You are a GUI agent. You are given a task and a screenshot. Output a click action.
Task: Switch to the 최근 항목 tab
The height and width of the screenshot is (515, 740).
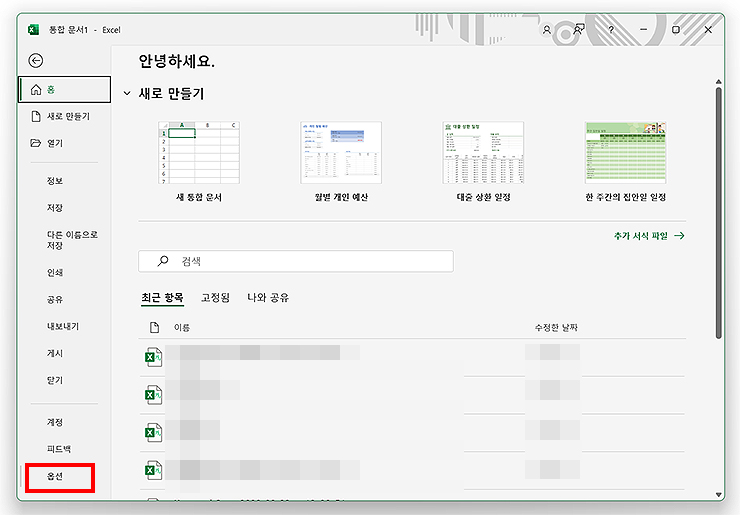[x=162, y=297]
